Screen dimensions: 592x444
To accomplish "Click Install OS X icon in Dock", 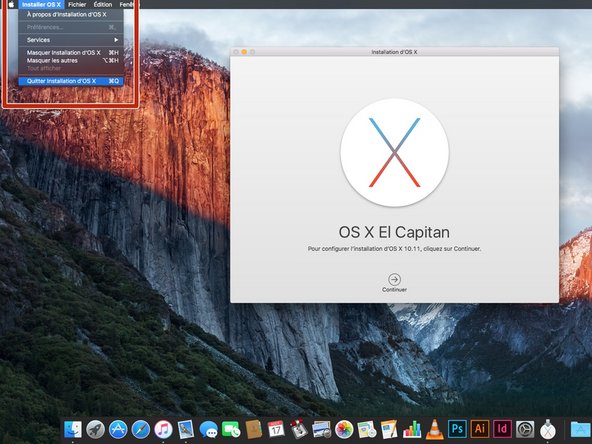I will (x=547, y=429).
